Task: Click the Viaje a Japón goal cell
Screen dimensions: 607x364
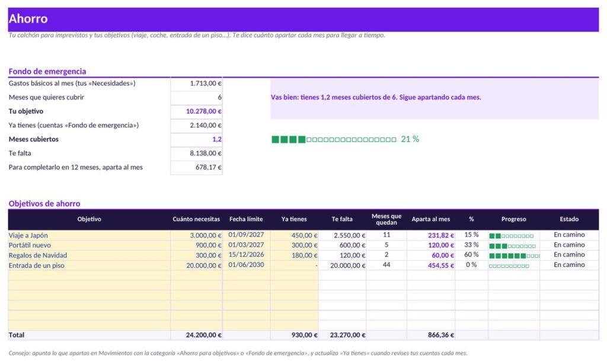Action: click(89, 235)
